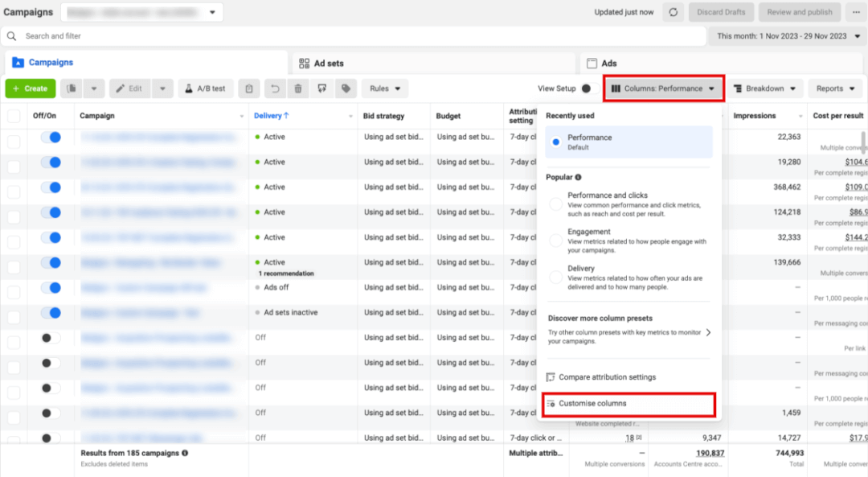Click the Budget column header
This screenshot has height=477, width=868.
448,117
